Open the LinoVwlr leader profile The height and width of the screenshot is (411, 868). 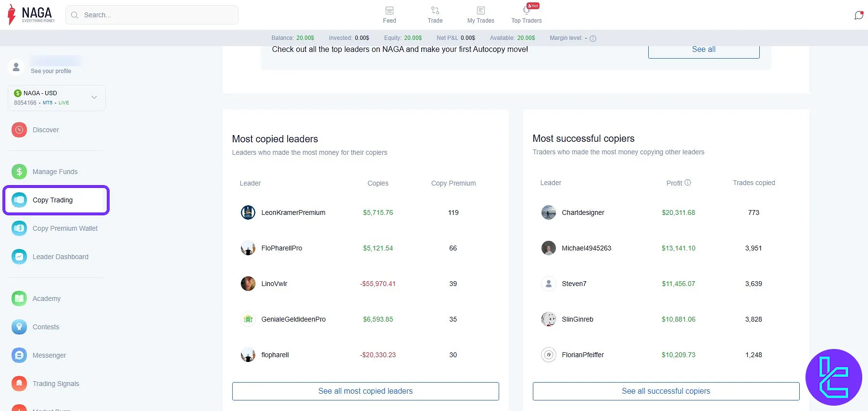274,284
